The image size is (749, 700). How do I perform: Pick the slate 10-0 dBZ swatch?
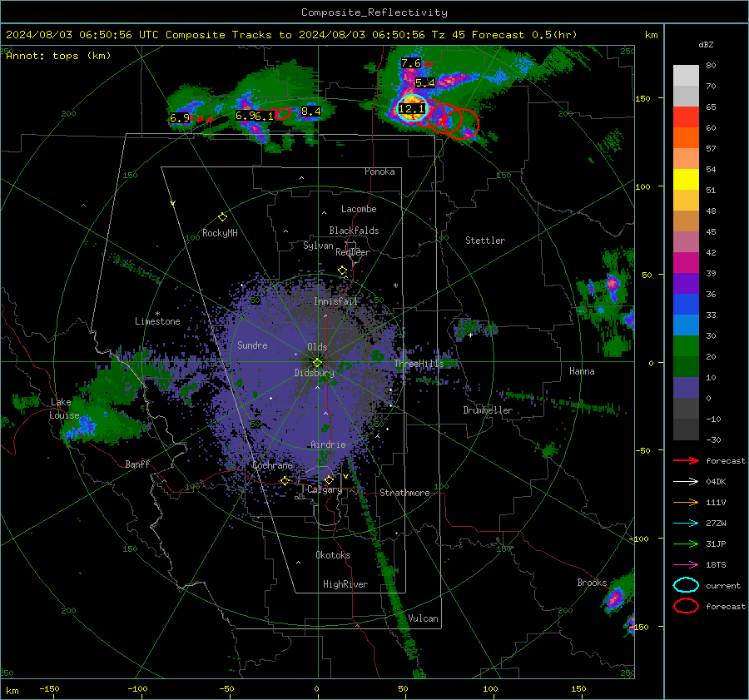coord(686,388)
